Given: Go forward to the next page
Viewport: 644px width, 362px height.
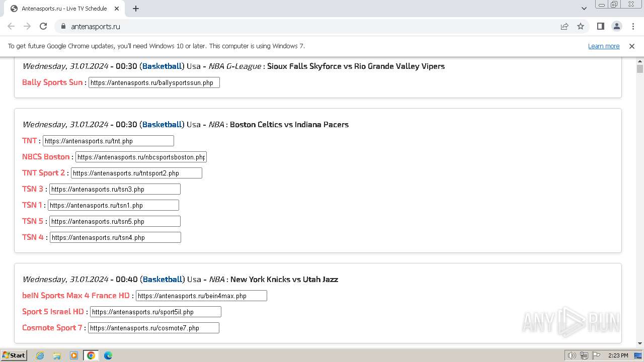Looking at the screenshot, I should point(27,26).
